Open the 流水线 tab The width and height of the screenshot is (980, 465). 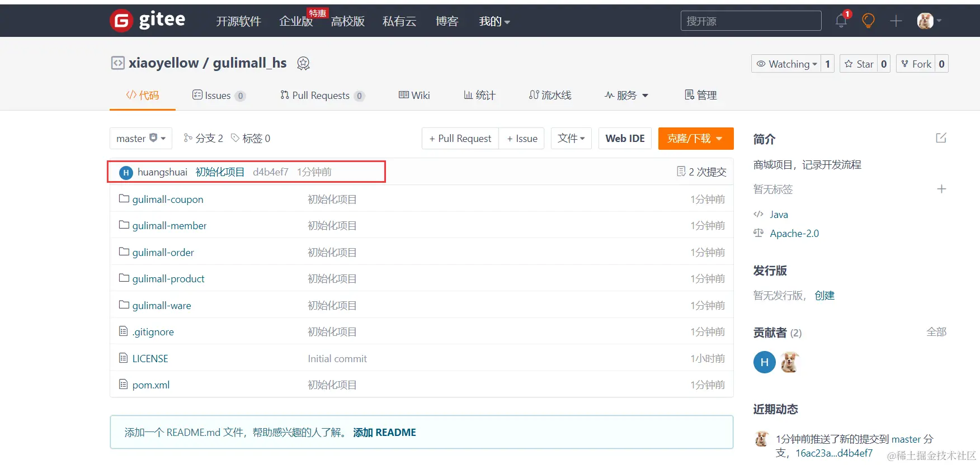click(550, 95)
